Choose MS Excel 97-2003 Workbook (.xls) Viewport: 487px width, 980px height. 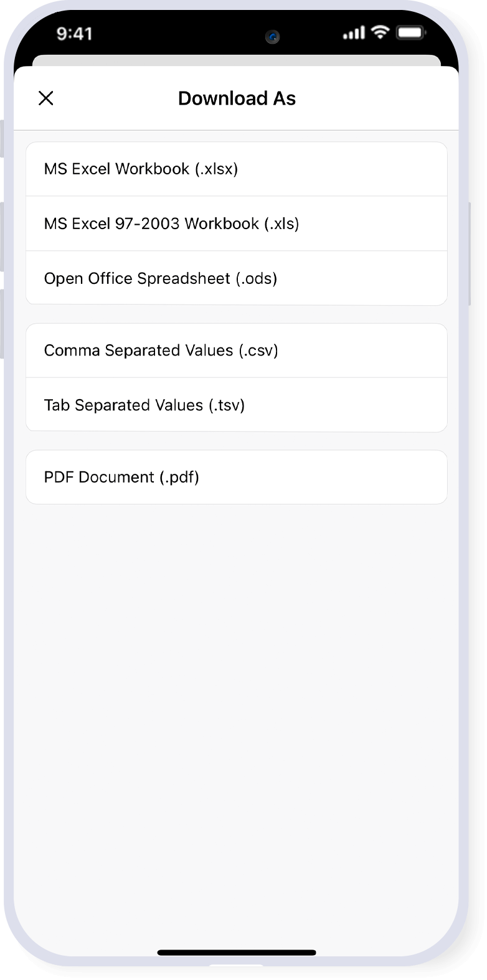tap(236, 224)
